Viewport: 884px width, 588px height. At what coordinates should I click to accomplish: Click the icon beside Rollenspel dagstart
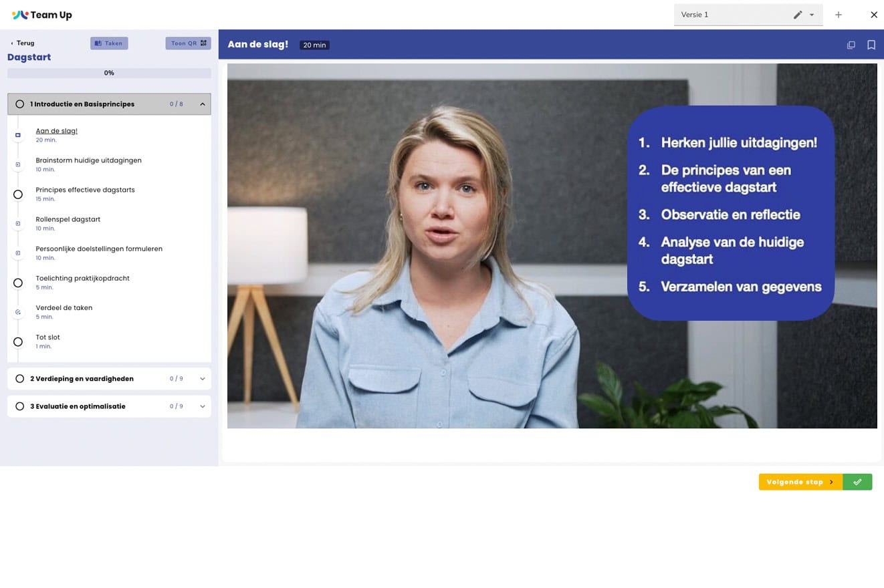point(18,223)
